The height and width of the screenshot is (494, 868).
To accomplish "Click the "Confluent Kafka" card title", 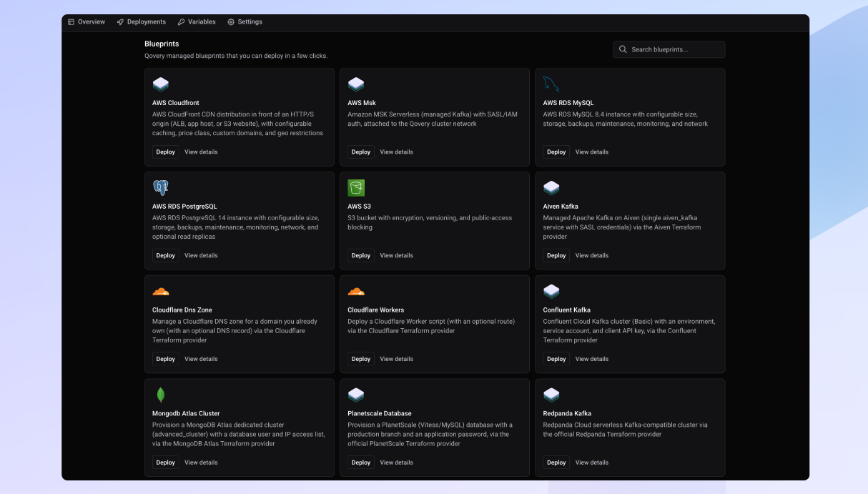I will tap(567, 310).
